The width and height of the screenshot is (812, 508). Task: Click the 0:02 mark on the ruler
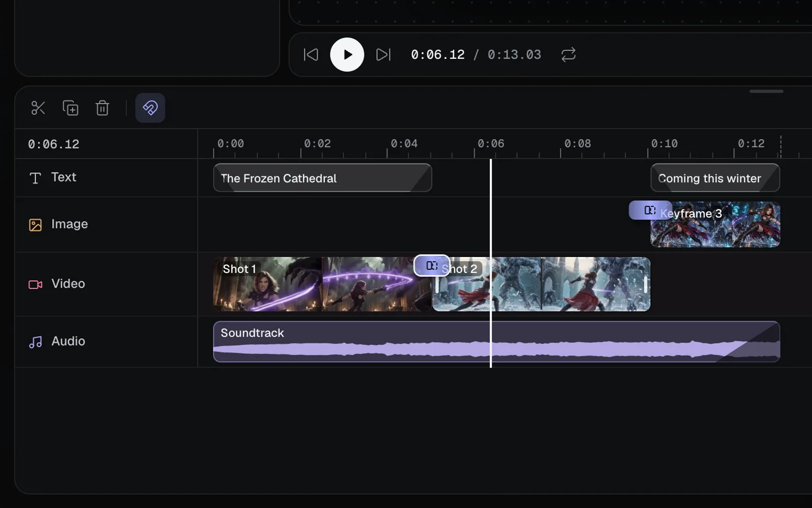pos(317,144)
